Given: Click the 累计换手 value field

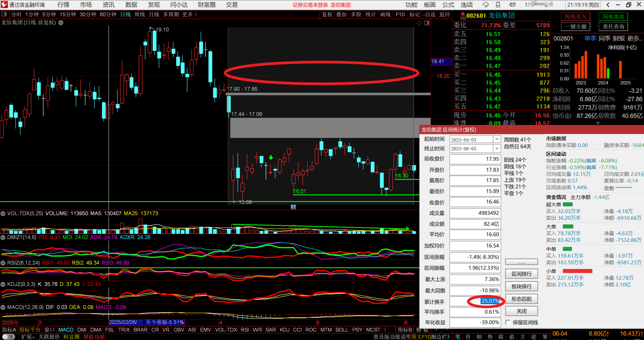Looking at the screenshot, I should (x=475, y=301).
